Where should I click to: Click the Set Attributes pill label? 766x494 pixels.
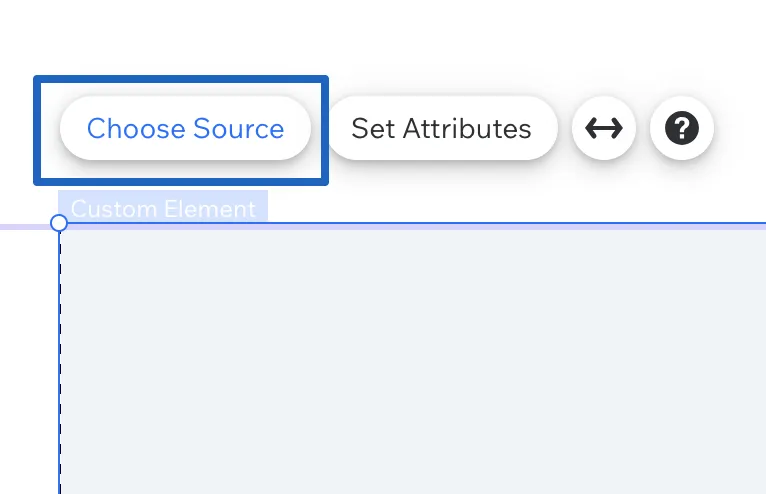click(x=441, y=129)
